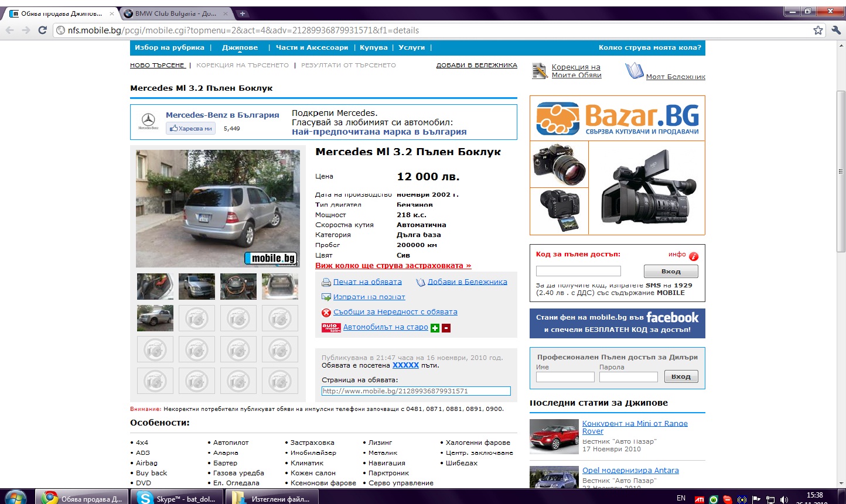Click the Добави в Бележника notebook icon
This screenshot has height=504, width=846.
click(420, 282)
